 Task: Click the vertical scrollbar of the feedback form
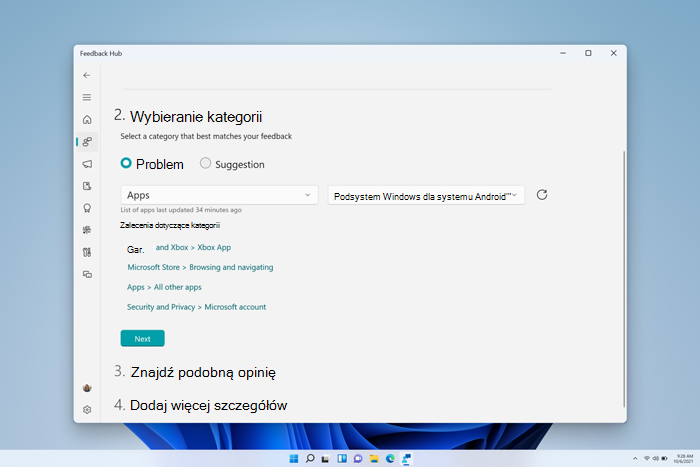[x=624, y=279]
